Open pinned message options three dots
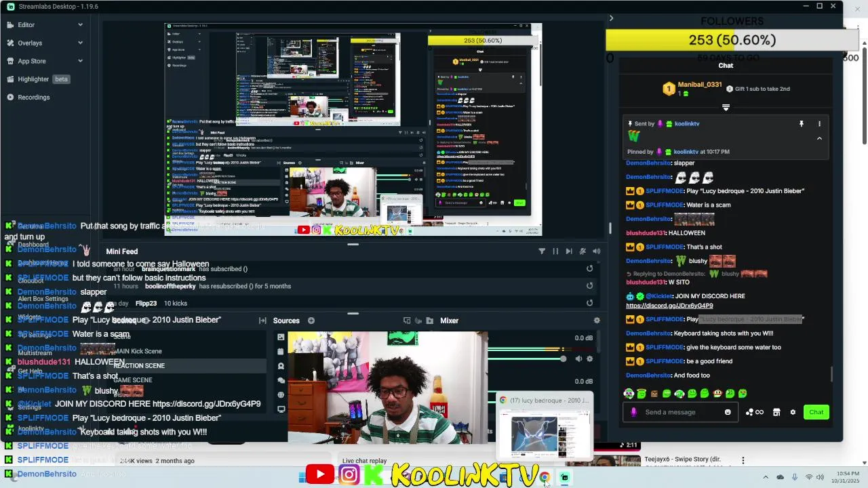The image size is (868, 488). coord(819,124)
